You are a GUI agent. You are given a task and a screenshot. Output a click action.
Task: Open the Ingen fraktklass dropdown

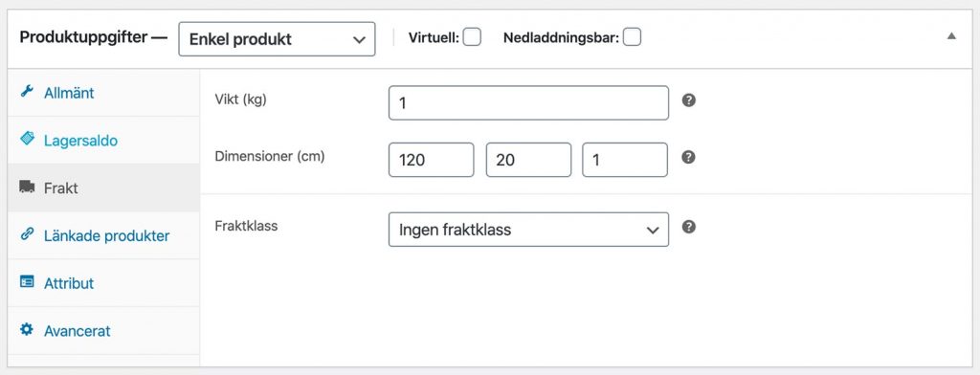point(528,230)
